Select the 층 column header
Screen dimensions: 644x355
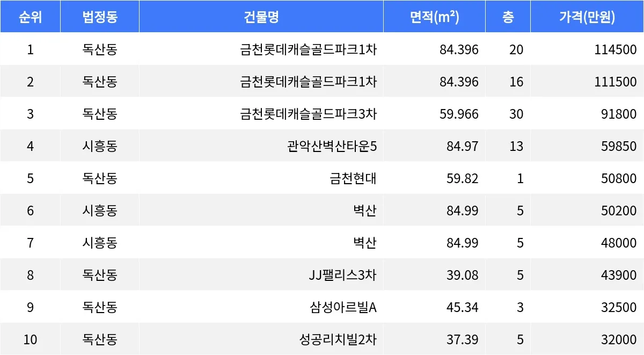[508, 17]
